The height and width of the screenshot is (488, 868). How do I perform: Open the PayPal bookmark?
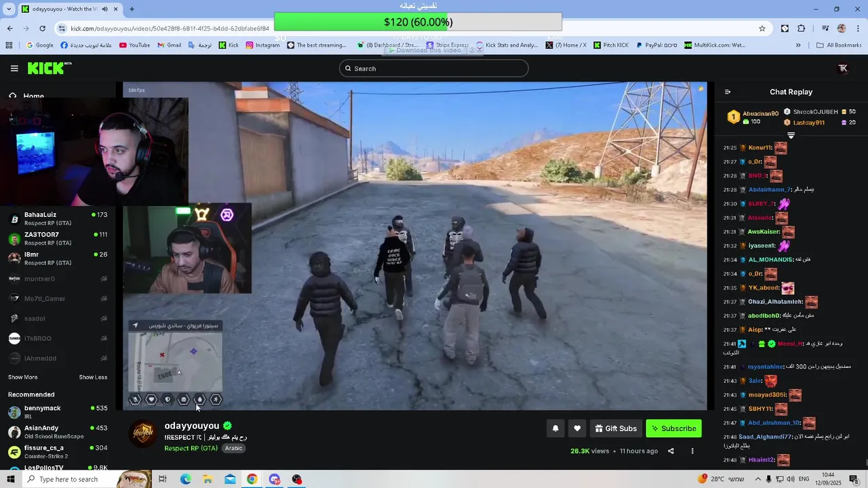pos(656,45)
